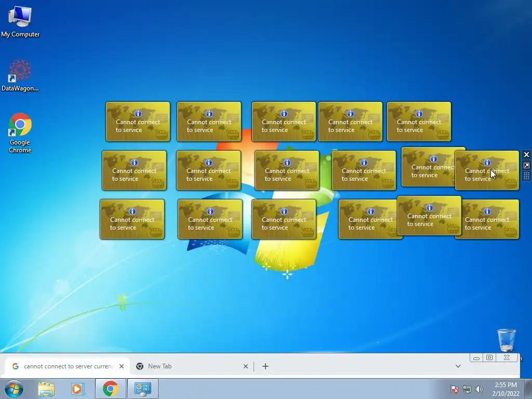Select the Recycle Bin on the desktop
Image resolution: width=532 pixels, height=399 pixels.
tap(506, 340)
